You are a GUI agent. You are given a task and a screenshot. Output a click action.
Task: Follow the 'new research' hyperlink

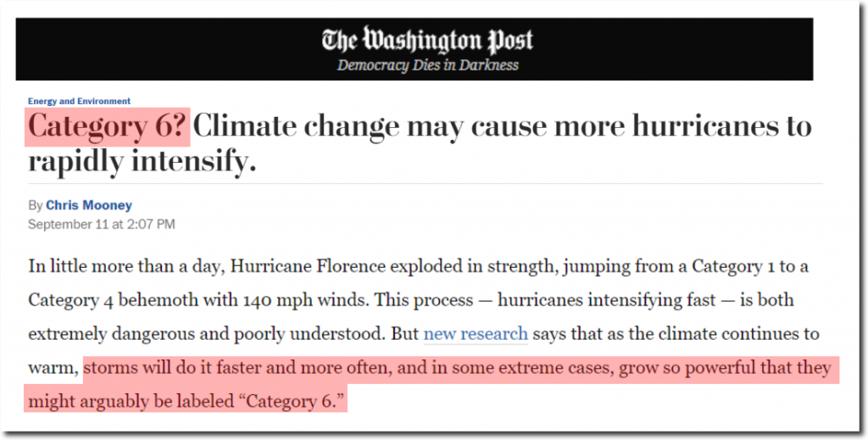476,334
